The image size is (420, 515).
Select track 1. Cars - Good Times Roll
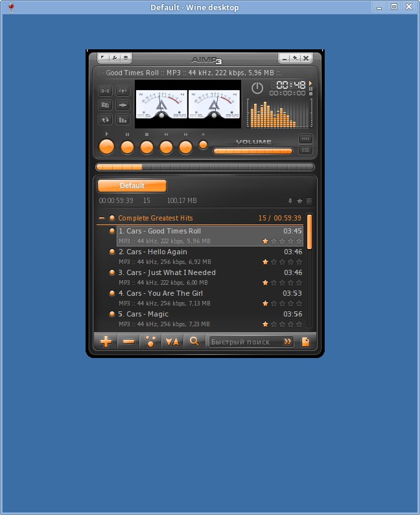click(x=209, y=236)
